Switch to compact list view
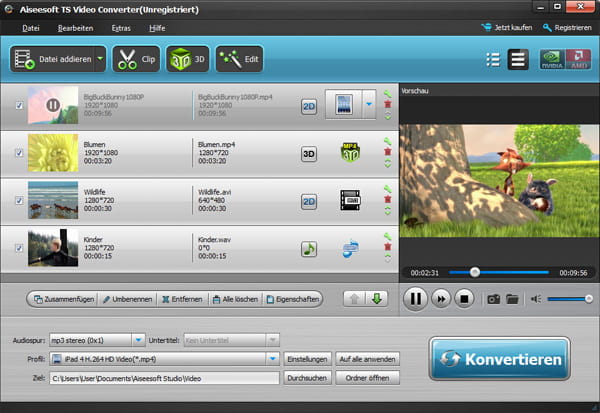Image resolution: width=600 pixels, height=413 pixels. click(x=493, y=60)
